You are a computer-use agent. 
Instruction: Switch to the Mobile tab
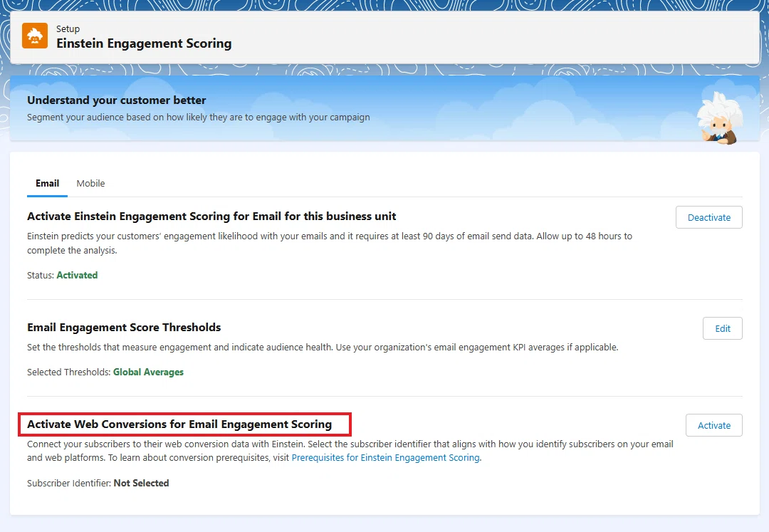tap(90, 183)
